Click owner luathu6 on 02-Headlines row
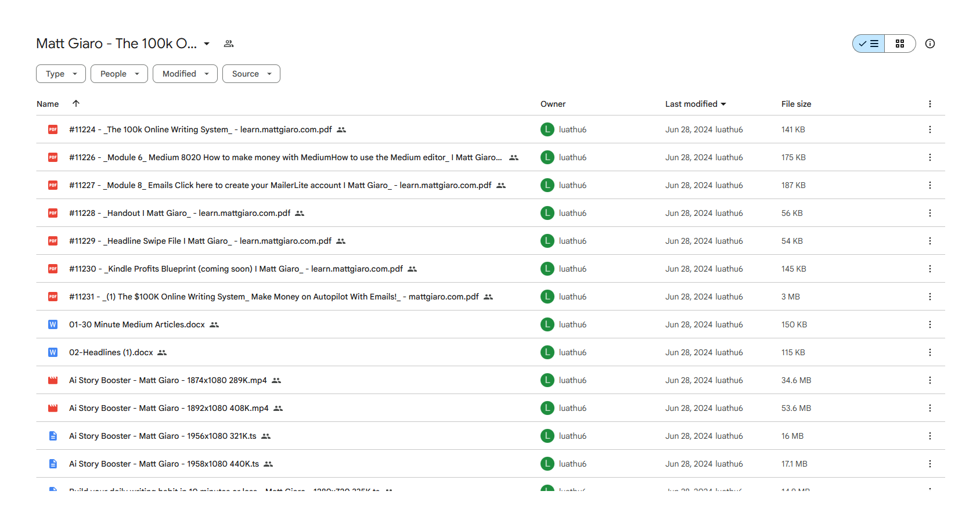 [572, 352]
